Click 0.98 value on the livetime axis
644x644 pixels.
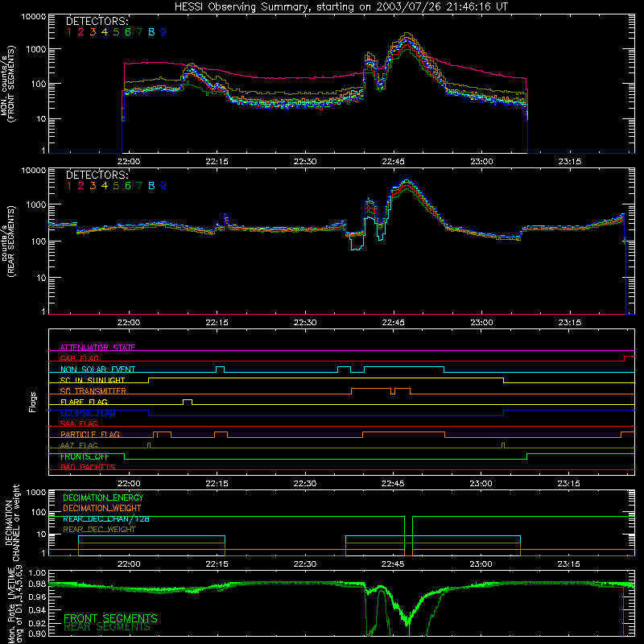click(37, 584)
